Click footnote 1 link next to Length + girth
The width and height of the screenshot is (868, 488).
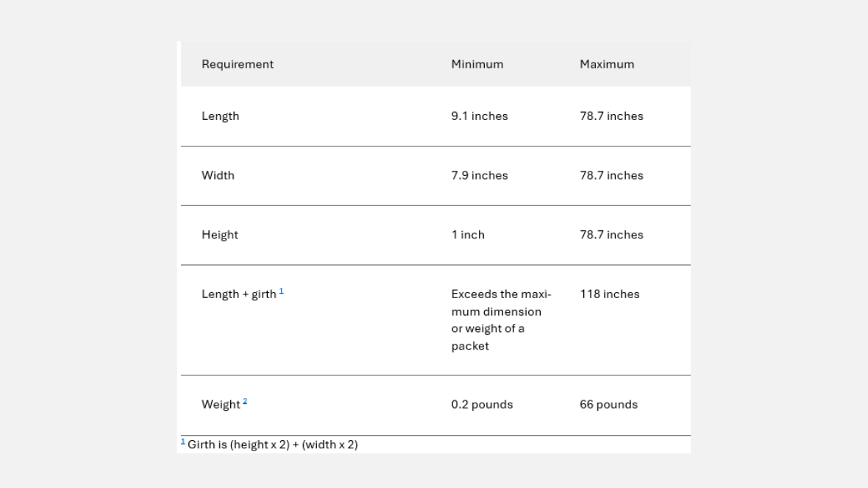[281, 291]
